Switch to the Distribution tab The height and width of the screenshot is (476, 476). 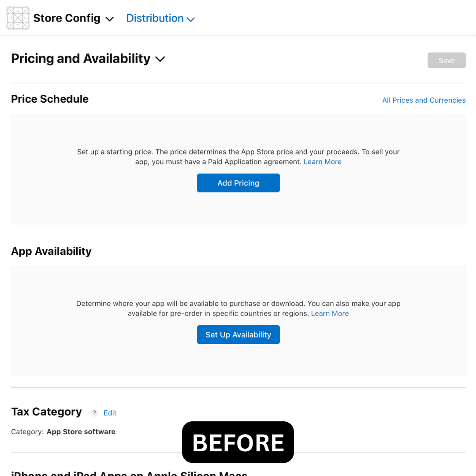coord(155,18)
